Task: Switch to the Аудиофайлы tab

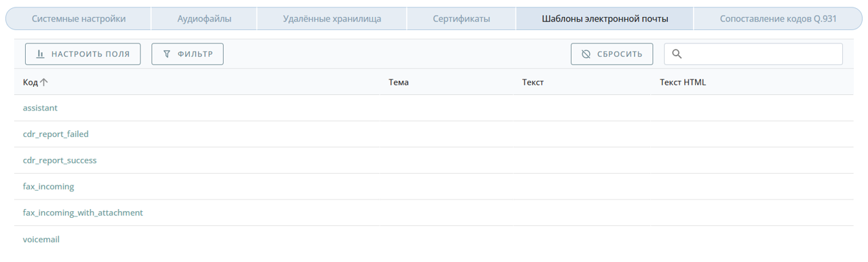Action: (x=204, y=18)
